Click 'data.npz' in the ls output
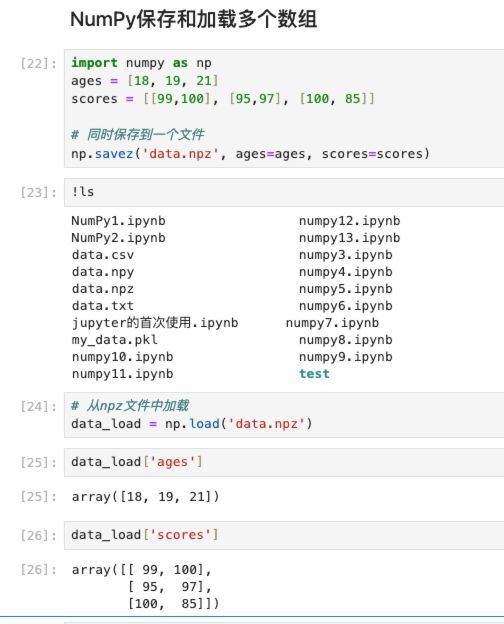 [103, 289]
